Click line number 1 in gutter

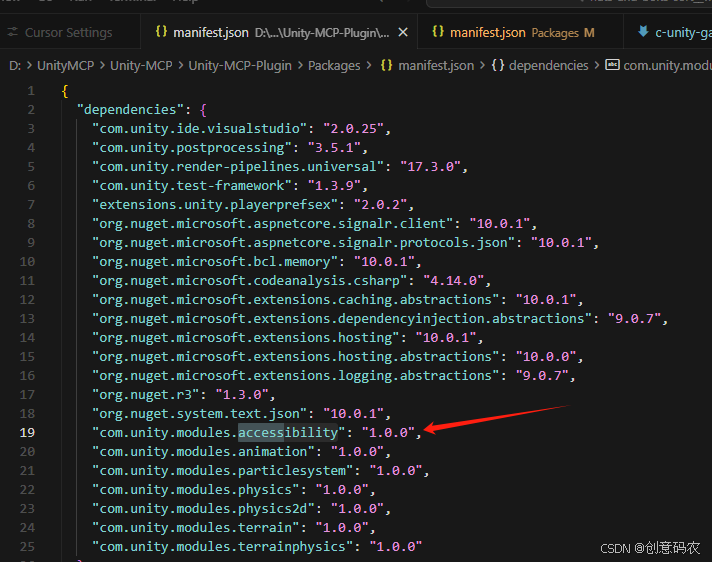[x=31, y=91]
